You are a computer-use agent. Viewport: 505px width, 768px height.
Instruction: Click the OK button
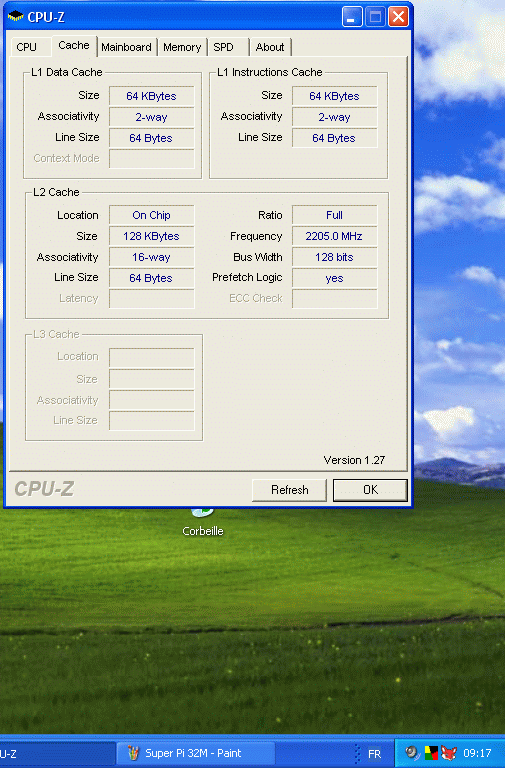pos(370,490)
